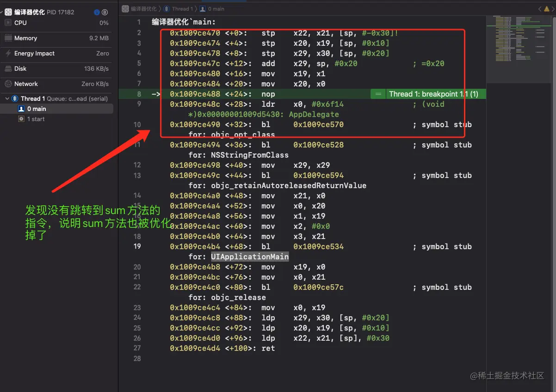
Task: Click gutter line number 5
Action: click(139, 63)
